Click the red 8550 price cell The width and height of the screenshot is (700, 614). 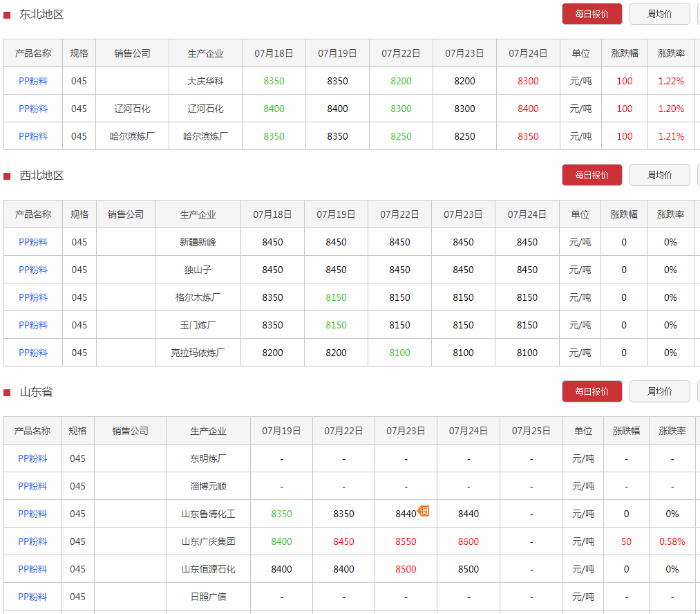point(406,542)
